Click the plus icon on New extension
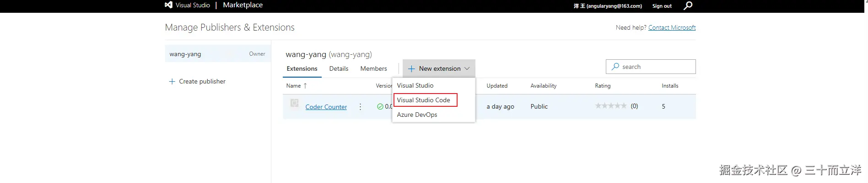Image resolution: width=868 pixels, height=183 pixels. (x=411, y=68)
